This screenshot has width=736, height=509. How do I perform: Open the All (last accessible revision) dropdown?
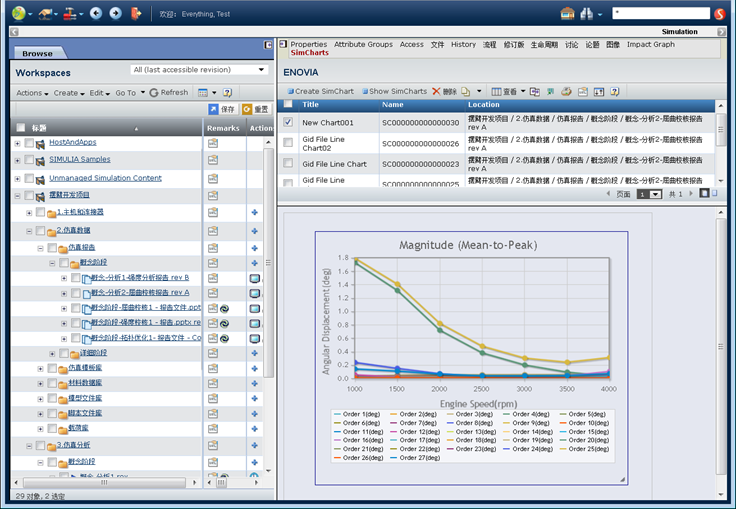coord(199,69)
